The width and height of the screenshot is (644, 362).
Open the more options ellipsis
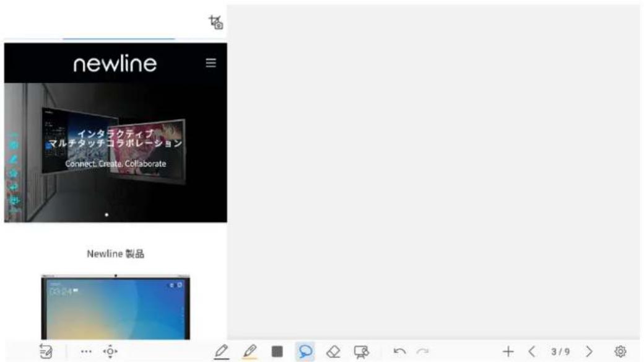click(x=86, y=351)
